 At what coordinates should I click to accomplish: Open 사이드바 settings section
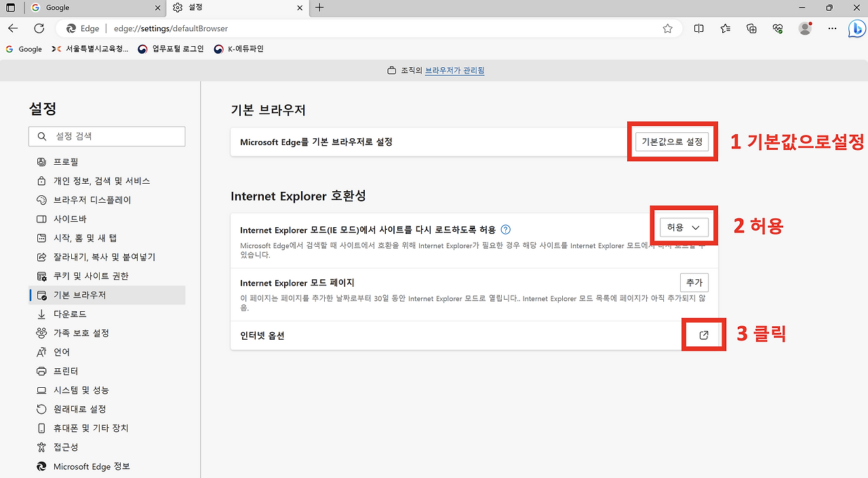107,219
